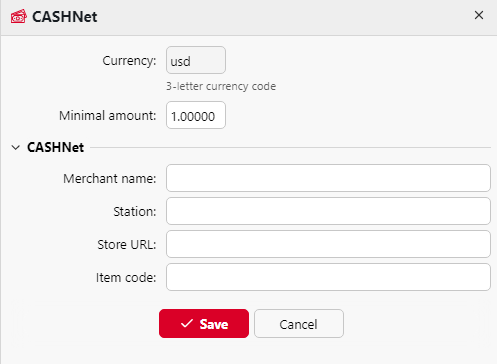Screen dimensions: 497x364
Task: Click the '3-letter currency code' hint text
Action: click(x=221, y=86)
